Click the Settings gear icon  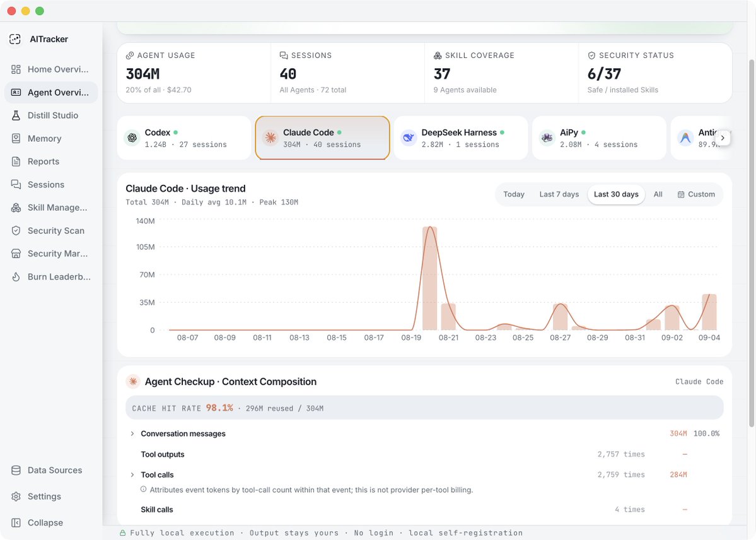(16, 496)
